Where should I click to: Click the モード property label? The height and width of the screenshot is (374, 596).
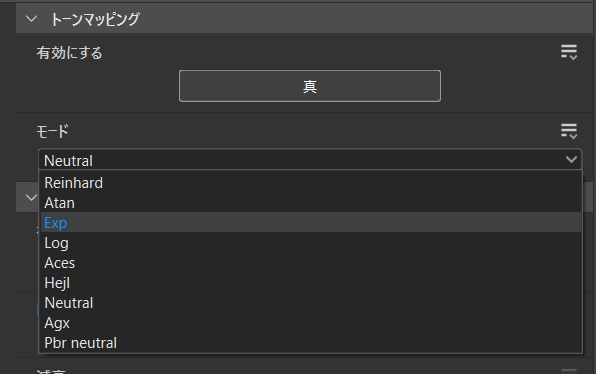(52, 132)
